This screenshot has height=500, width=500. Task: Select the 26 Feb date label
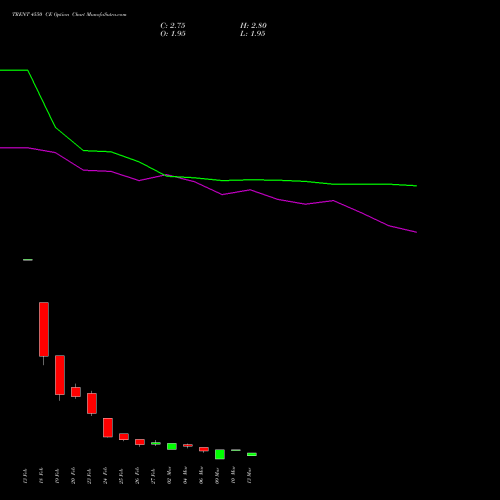tap(137, 476)
